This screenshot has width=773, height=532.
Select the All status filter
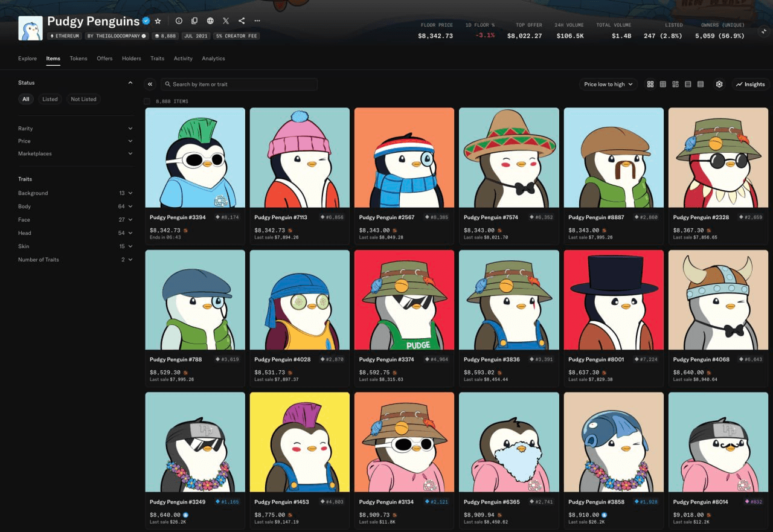(25, 99)
